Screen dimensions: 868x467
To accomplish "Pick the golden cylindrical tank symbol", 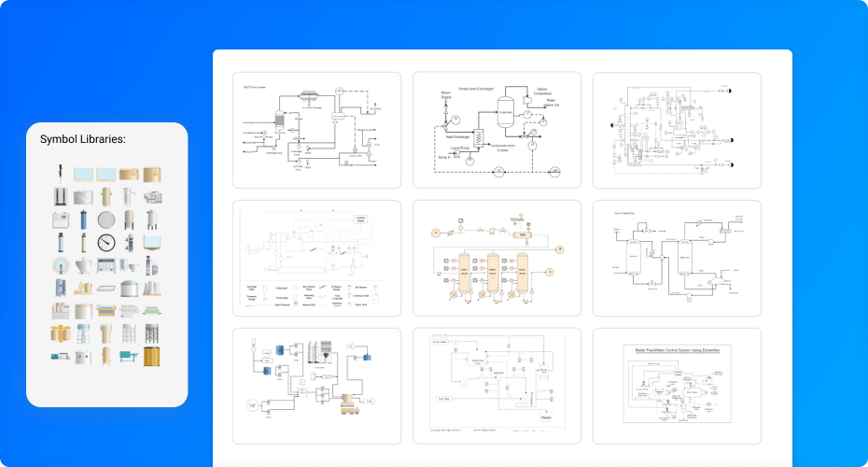I will pyautogui.click(x=152, y=356).
